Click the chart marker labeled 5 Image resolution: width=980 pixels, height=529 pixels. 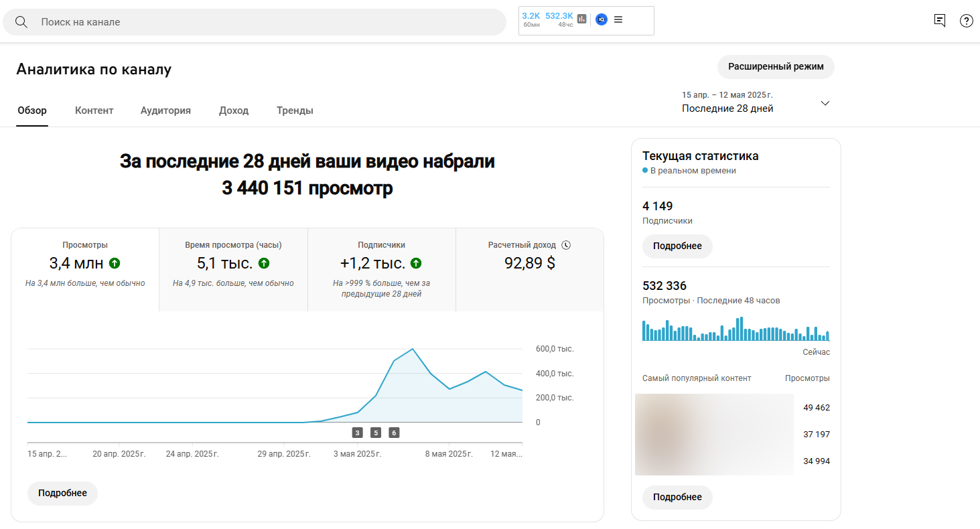click(x=376, y=433)
